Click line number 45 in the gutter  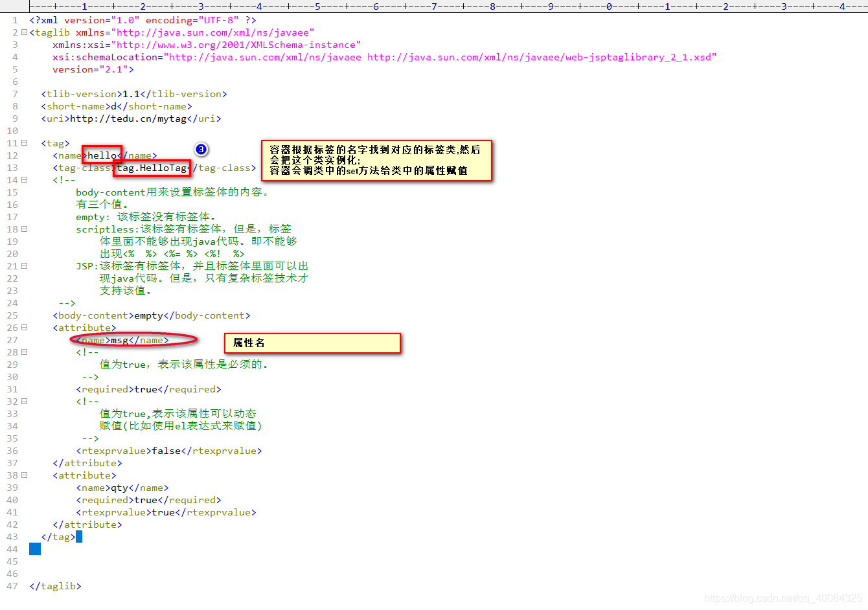12,561
